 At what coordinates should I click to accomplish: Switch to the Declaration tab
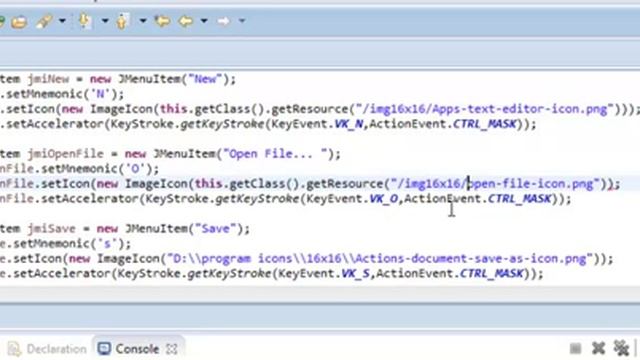coord(47,349)
